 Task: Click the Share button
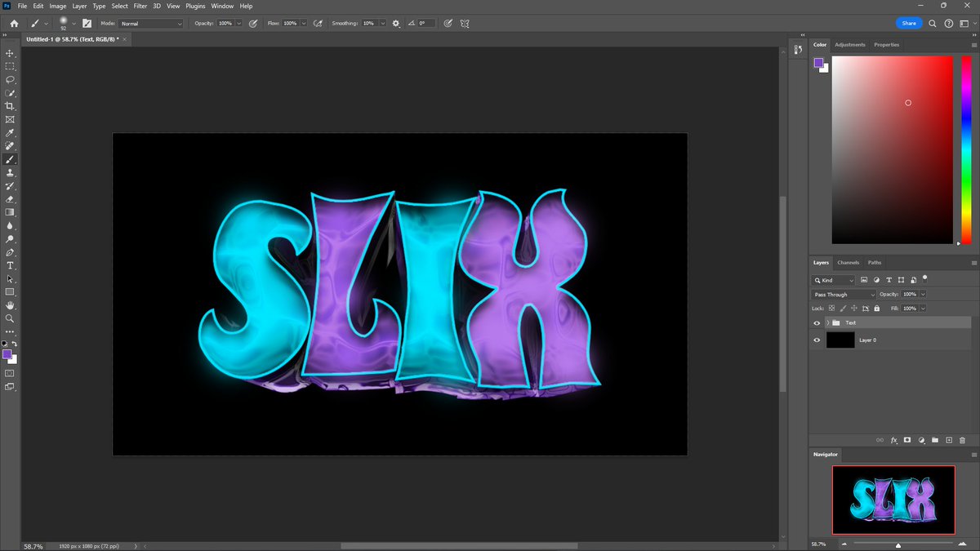click(x=908, y=23)
